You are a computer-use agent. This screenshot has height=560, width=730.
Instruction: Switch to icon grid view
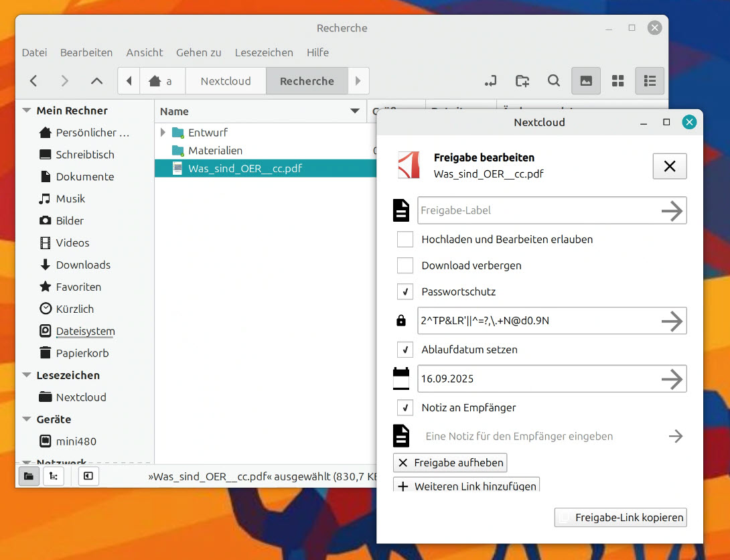click(617, 81)
